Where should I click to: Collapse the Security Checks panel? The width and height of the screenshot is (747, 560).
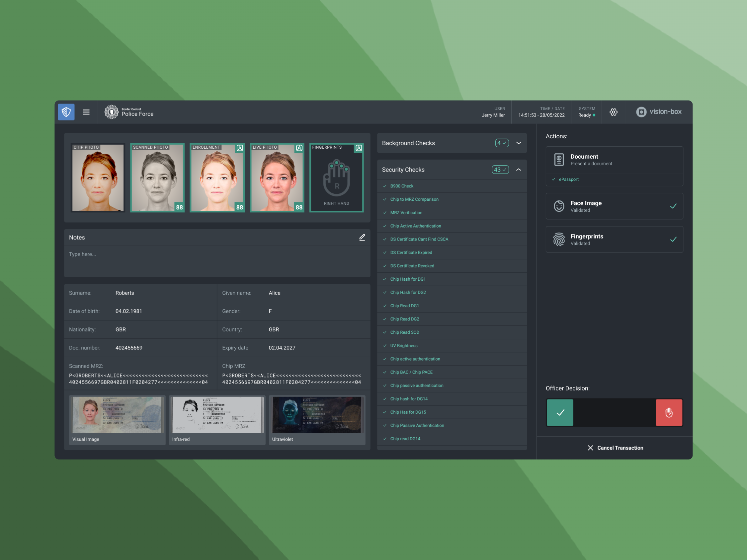tap(519, 170)
